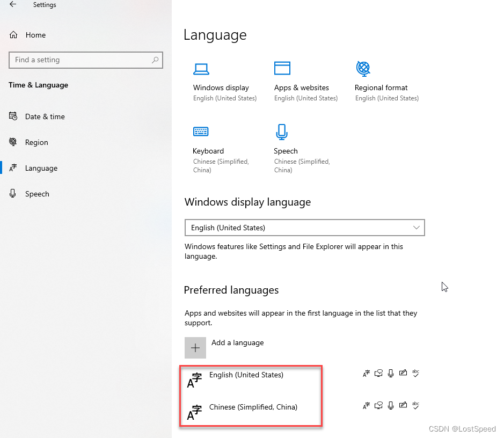Image resolution: width=504 pixels, height=438 pixels.
Task: Click the handwriting icon for English
Action: 403,374
